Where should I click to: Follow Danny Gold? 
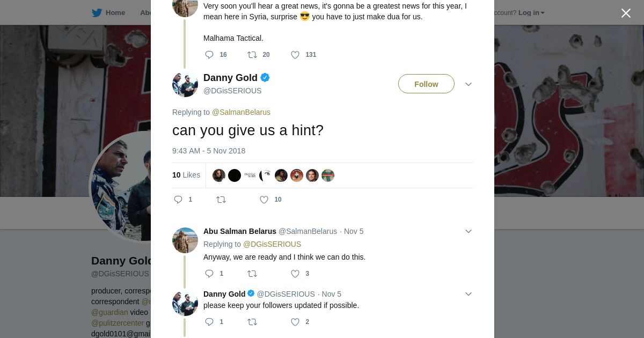tap(426, 84)
